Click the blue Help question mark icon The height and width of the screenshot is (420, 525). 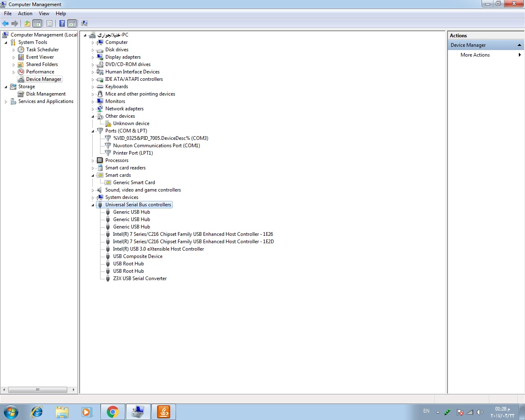point(62,23)
